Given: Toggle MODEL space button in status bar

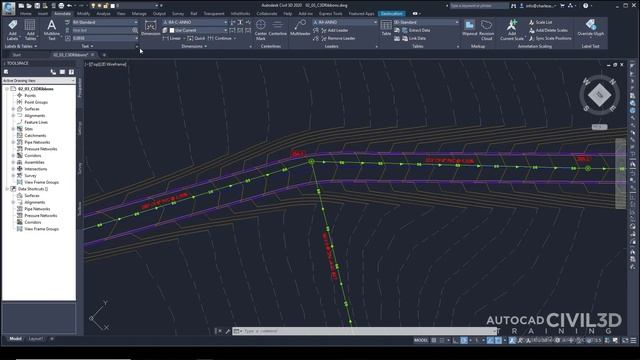Looking at the screenshot, I should [421, 340].
